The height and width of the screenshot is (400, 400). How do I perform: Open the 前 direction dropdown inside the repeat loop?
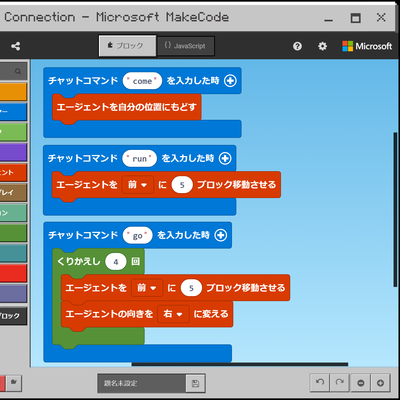(x=147, y=288)
